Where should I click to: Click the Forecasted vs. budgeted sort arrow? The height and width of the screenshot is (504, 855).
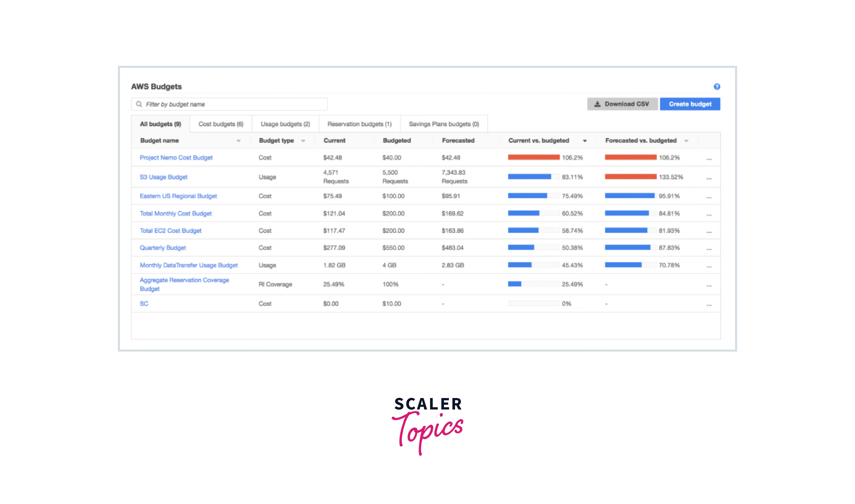tap(686, 141)
